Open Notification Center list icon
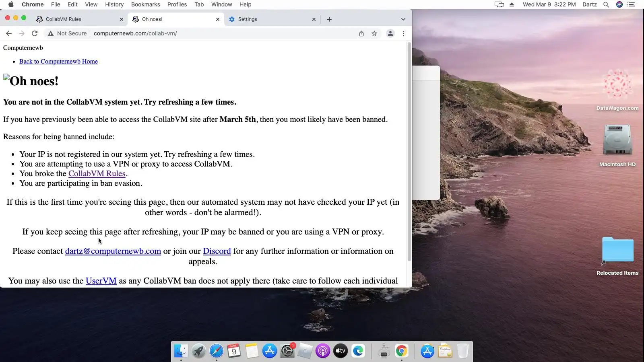This screenshot has width=644, height=362. coord(631,4)
